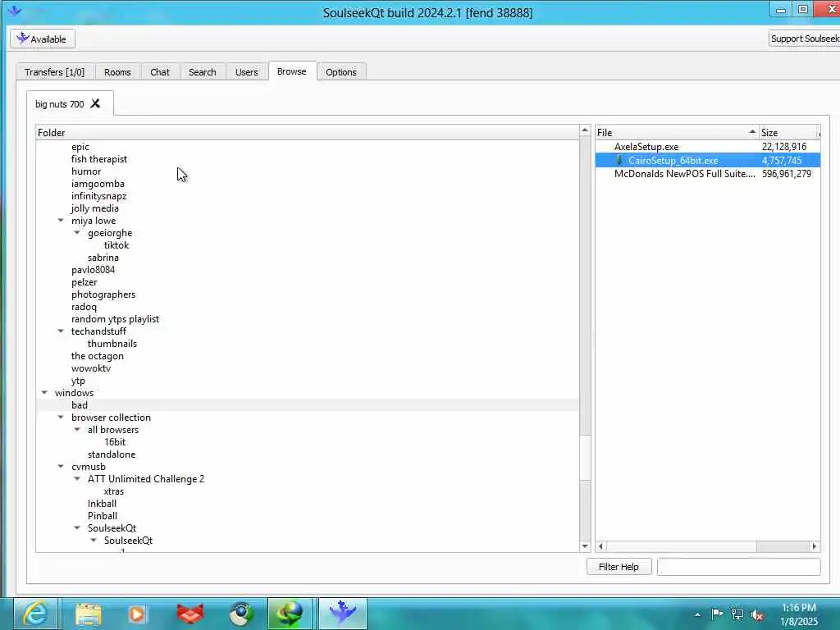Viewport: 840px width, 630px height.
Task: Click the Soulseek bird icon in title bar
Action: pyautogui.click(x=14, y=11)
